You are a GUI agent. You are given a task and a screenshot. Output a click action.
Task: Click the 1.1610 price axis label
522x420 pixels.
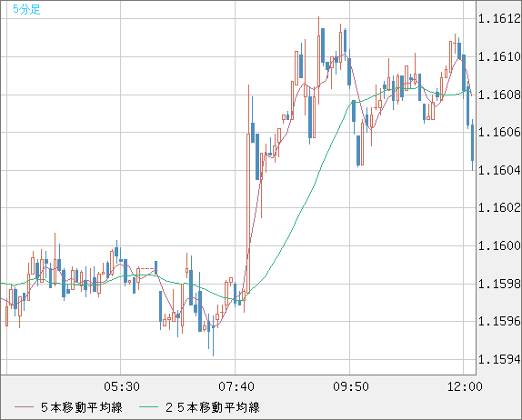499,56
